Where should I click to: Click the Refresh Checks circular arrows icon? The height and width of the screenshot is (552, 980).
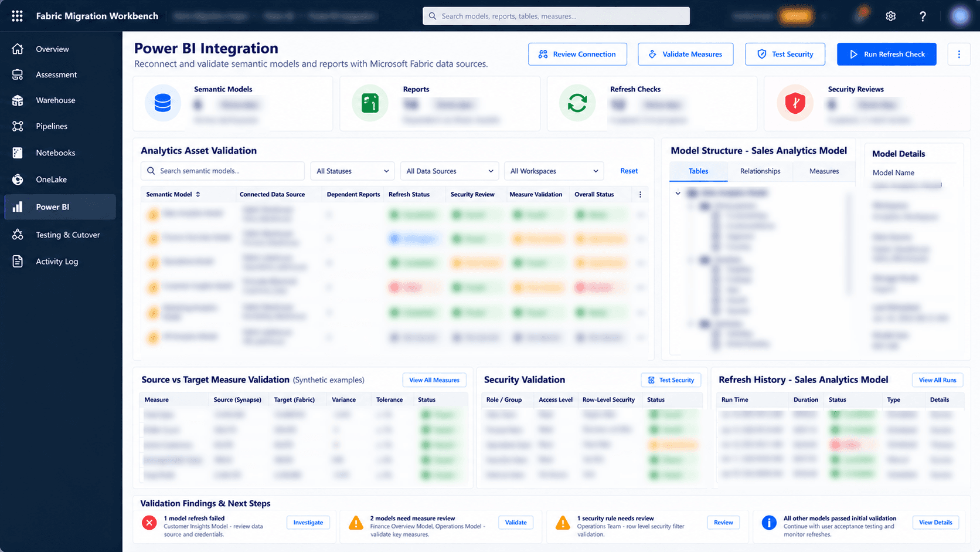click(577, 103)
